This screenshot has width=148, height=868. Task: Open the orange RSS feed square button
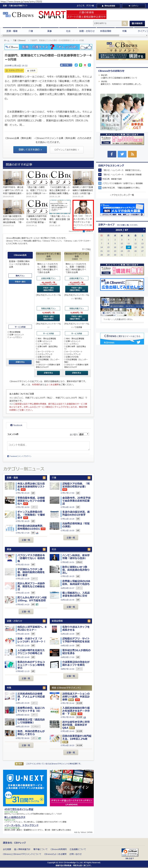132,154
